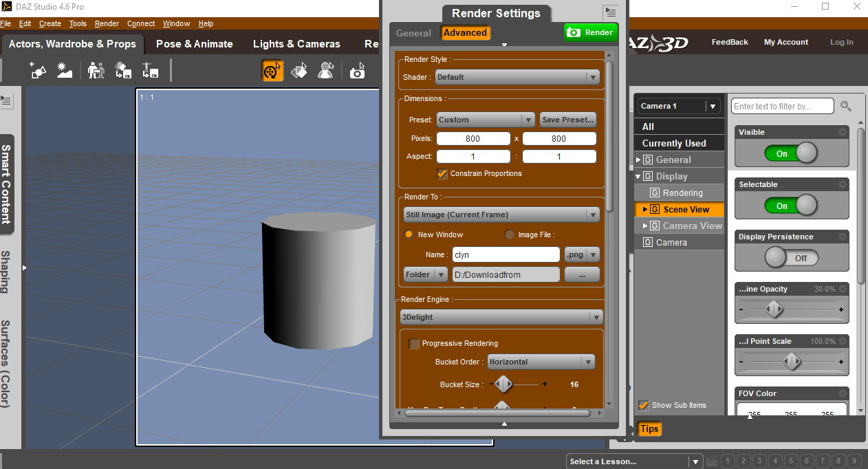Collapse the Display tree group
This screenshot has width=868, height=469.
point(638,176)
